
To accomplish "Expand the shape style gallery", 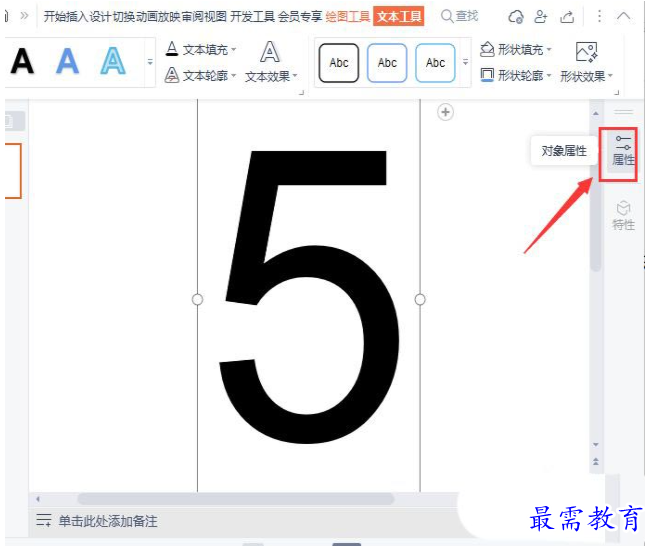I will click(465, 62).
